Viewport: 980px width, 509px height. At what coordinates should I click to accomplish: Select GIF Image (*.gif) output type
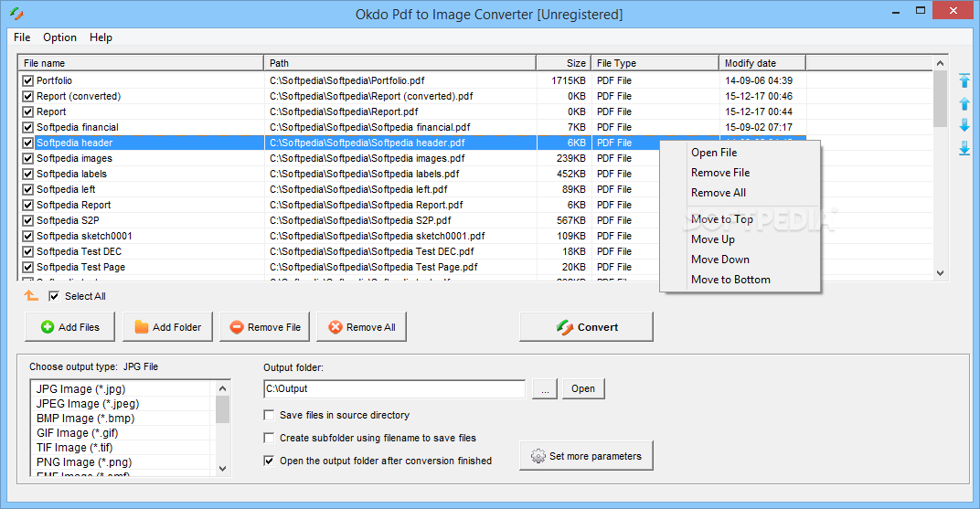pyautogui.click(x=123, y=433)
